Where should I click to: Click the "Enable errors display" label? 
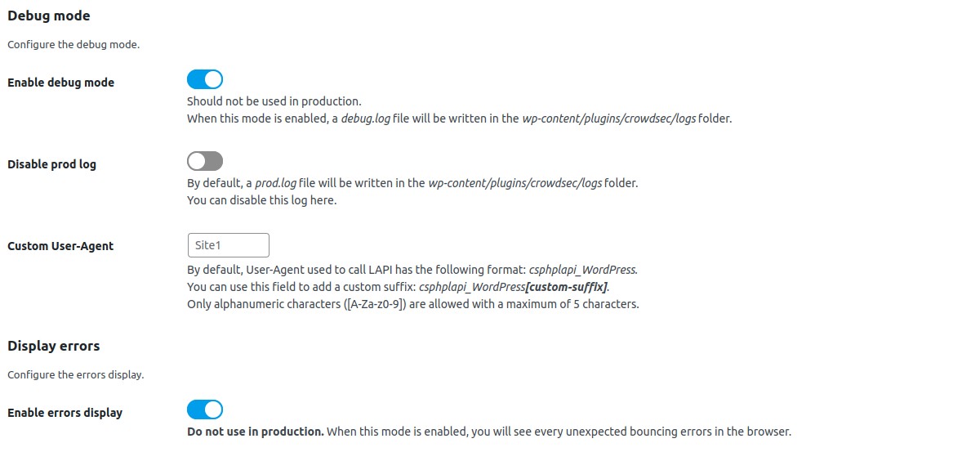tap(65, 413)
